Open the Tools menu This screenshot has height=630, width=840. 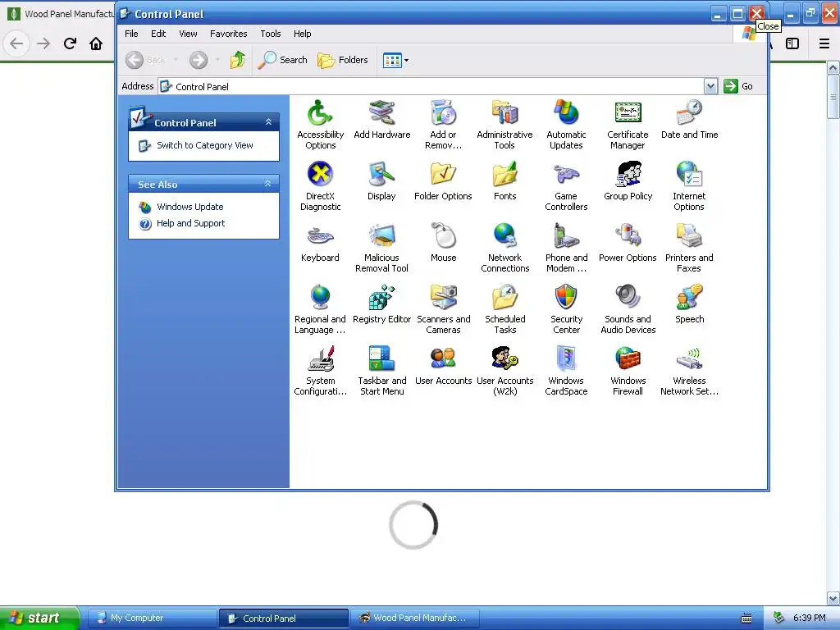click(271, 34)
